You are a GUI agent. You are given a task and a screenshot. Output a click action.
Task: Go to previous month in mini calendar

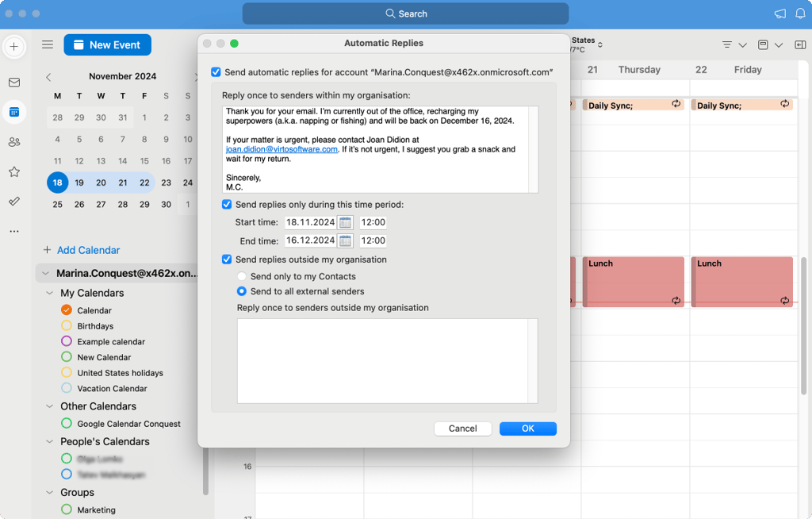[x=48, y=77]
